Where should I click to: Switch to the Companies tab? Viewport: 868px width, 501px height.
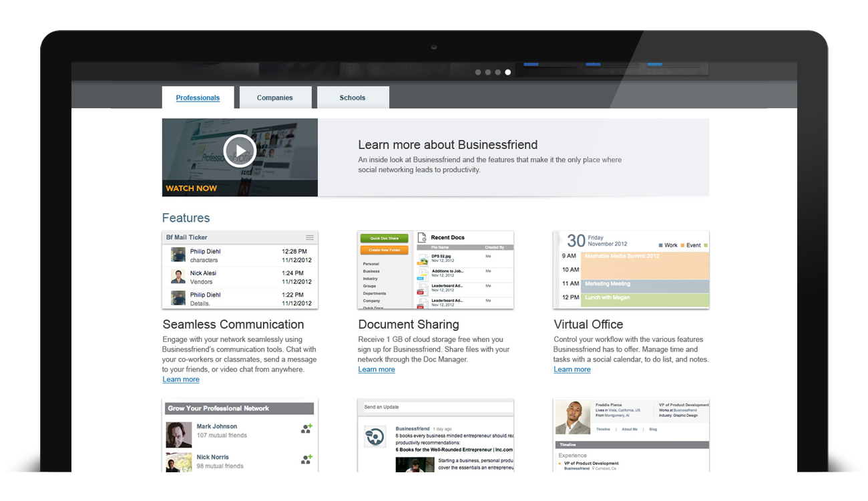point(275,98)
